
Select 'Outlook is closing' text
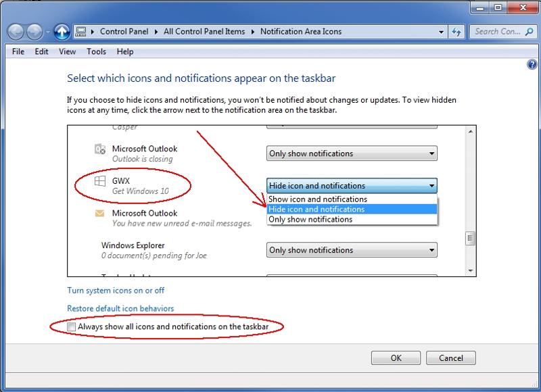pos(143,159)
